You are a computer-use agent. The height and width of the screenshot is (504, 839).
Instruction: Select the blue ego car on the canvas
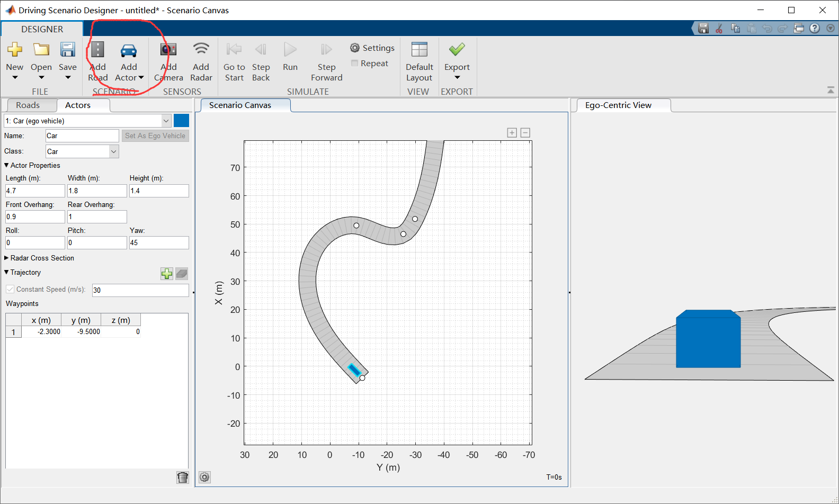pyautogui.click(x=354, y=371)
